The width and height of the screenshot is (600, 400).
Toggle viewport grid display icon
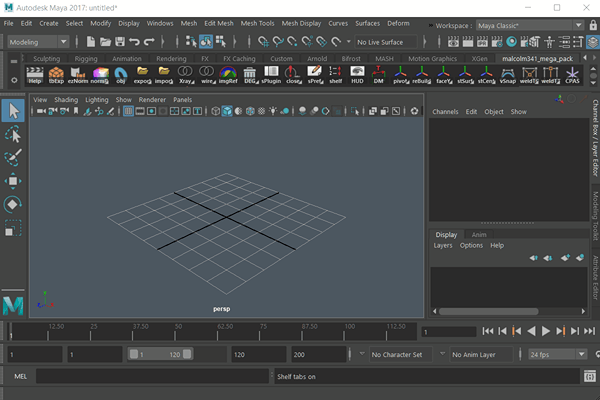click(129, 112)
